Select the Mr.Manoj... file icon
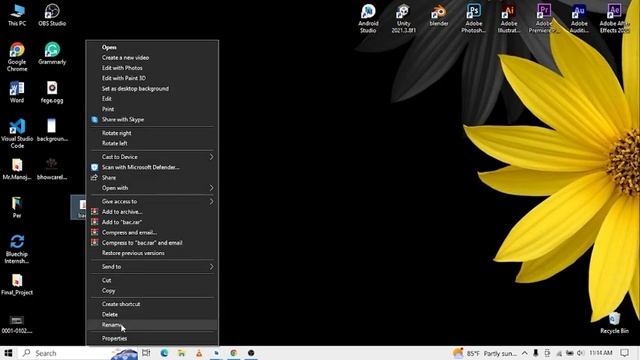Image resolution: width=640 pixels, height=360 pixels. pos(17,169)
